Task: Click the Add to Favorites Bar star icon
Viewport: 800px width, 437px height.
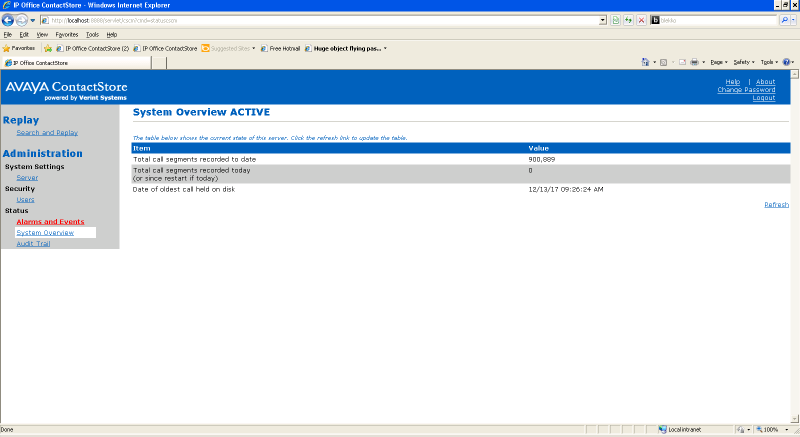Action: coord(48,48)
